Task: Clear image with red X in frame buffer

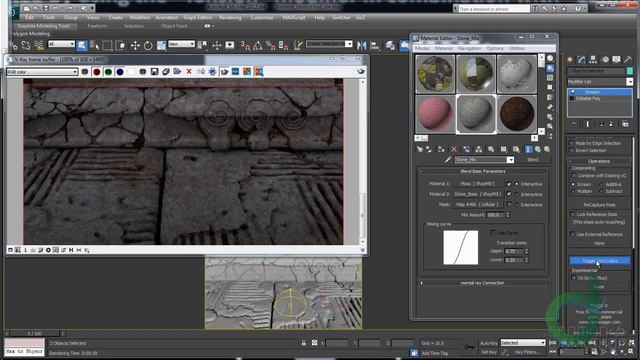Action: [x=189, y=72]
